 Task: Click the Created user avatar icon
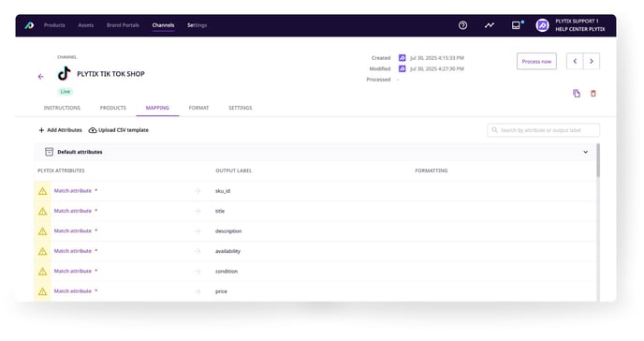coord(402,58)
